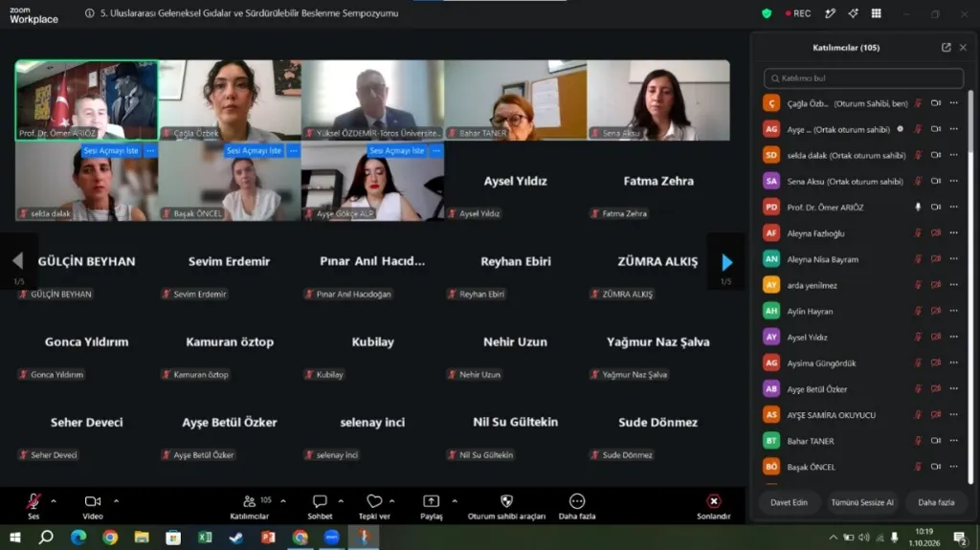
Task: Open the grid view layout icon
Action: point(877,13)
